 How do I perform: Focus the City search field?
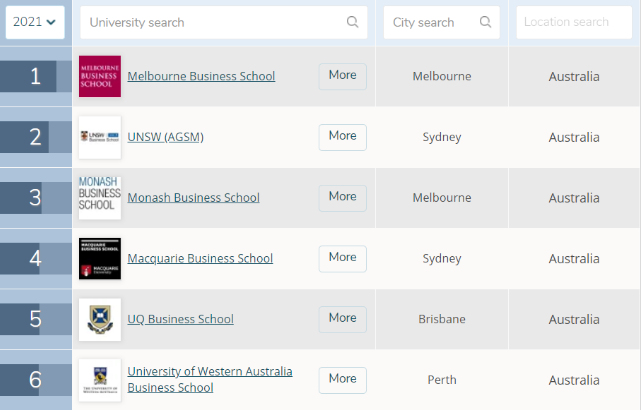pyautogui.click(x=432, y=22)
